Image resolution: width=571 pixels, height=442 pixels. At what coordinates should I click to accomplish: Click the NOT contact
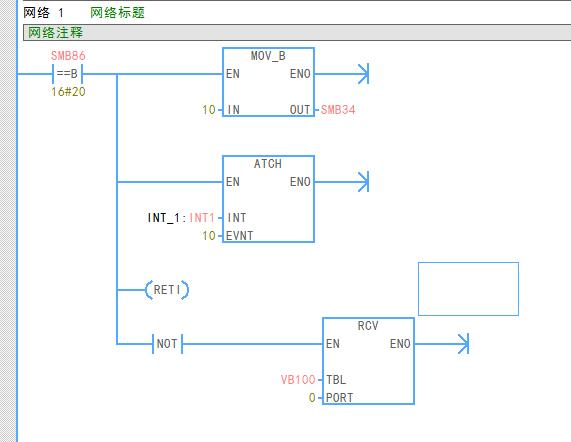(167, 344)
